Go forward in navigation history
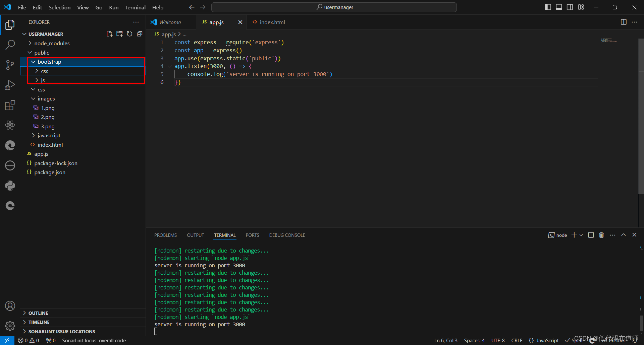The height and width of the screenshot is (345, 644). (203, 7)
